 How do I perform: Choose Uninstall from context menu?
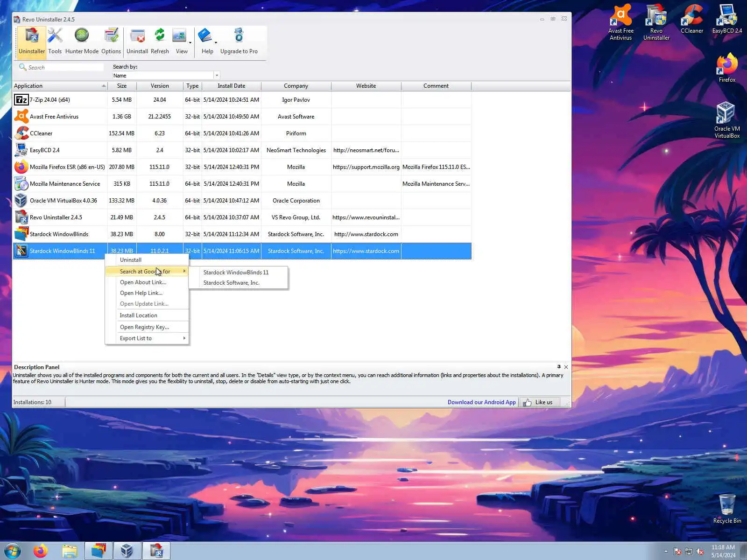[x=147, y=260]
